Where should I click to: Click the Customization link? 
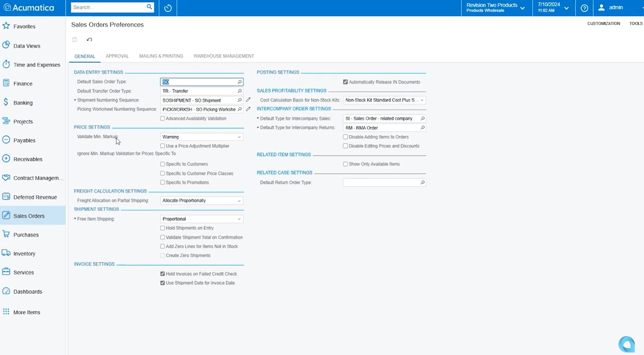603,23
